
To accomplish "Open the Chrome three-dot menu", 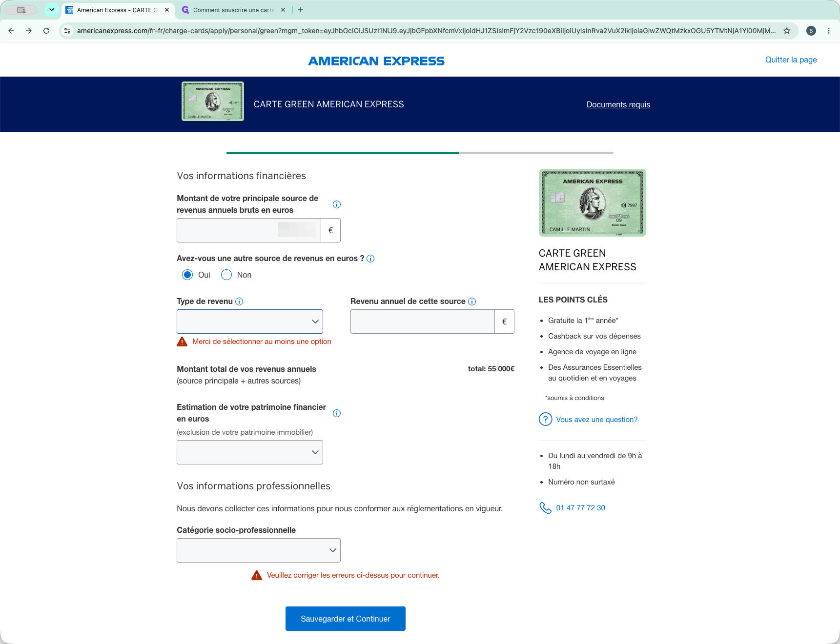I will tap(829, 31).
